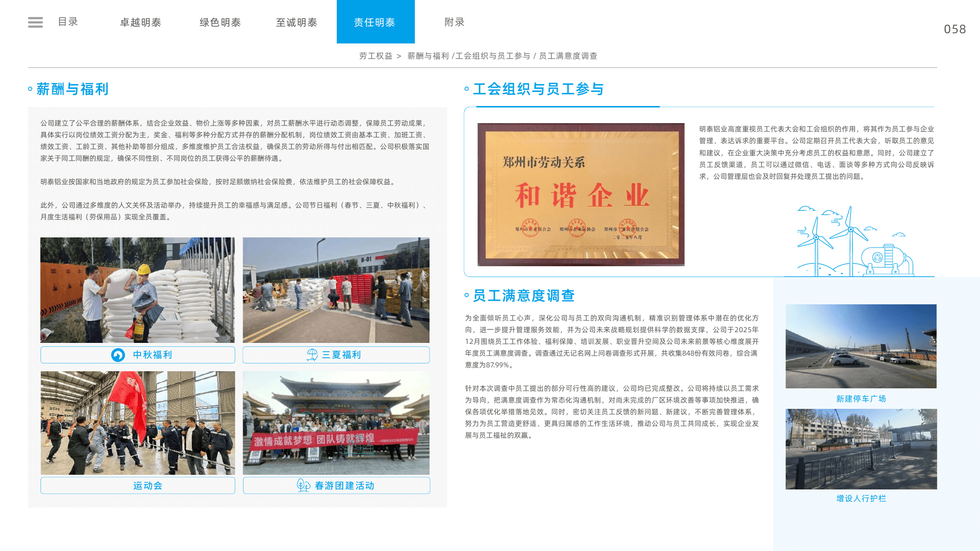Go to the 附录 tab
This screenshot has height=551, width=980.
[454, 22]
